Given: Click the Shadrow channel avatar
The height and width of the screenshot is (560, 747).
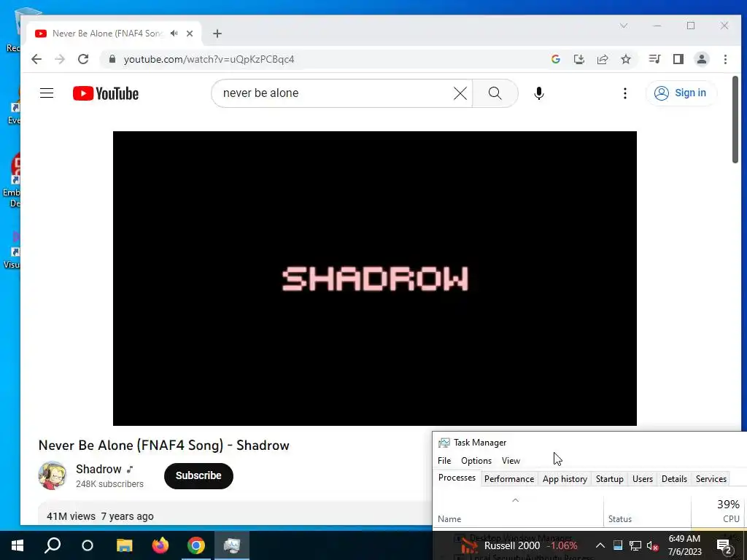Looking at the screenshot, I should [x=53, y=475].
